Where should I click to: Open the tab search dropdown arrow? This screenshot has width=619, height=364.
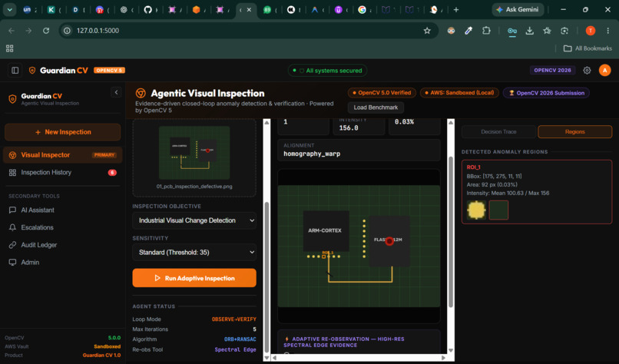click(9, 10)
